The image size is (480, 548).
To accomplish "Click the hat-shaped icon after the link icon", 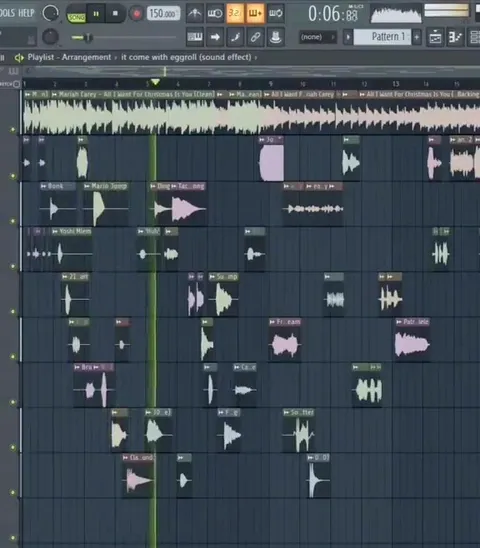I will (276, 36).
